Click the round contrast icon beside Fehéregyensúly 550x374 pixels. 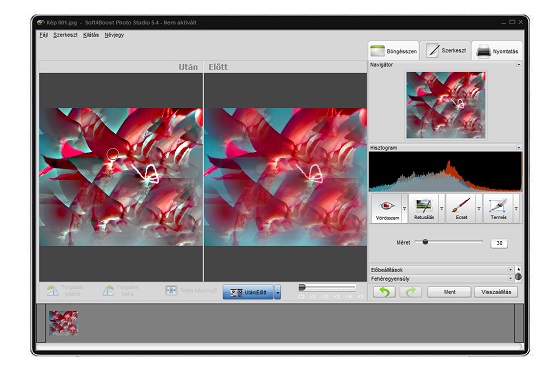(x=518, y=277)
